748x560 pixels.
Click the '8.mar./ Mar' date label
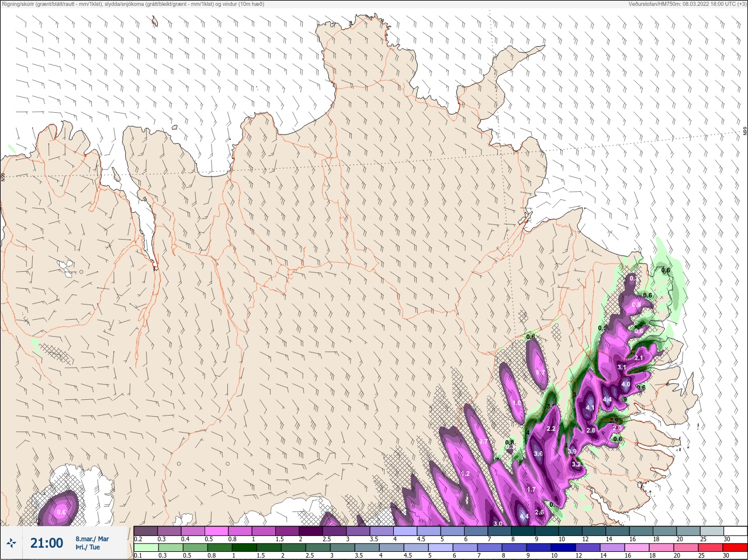tap(92, 539)
